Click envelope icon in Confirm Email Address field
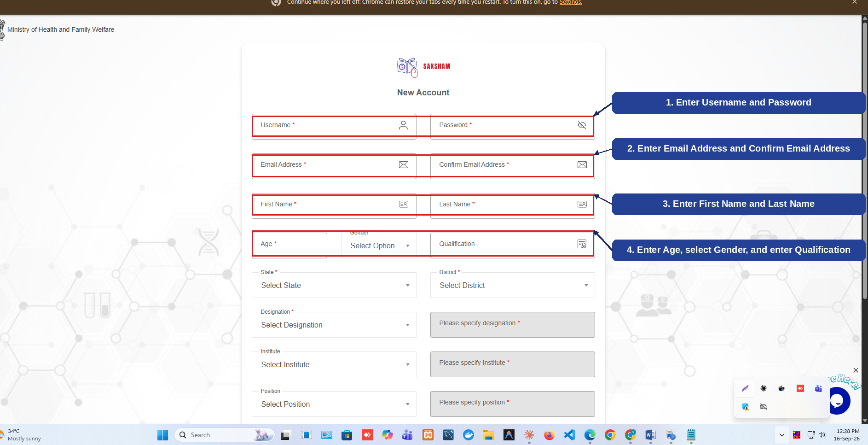This screenshot has width=868, height=445. tap(582, 164)
